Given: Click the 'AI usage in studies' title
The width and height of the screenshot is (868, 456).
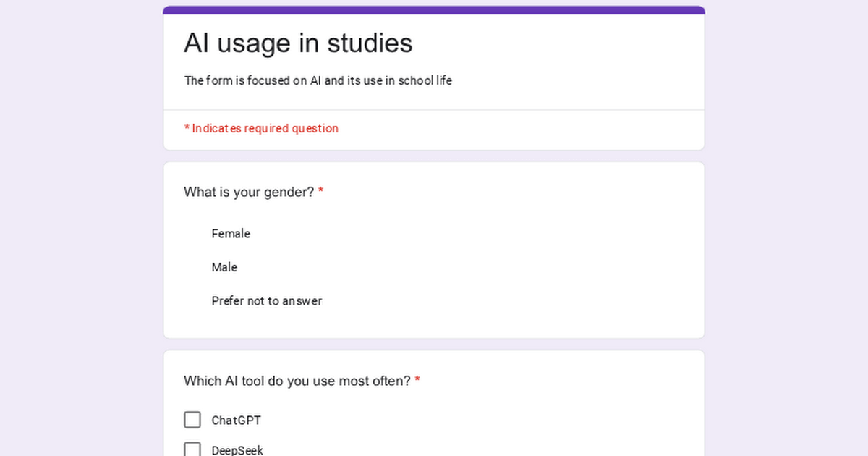Looking at the screenshot, I should (298, 43).
